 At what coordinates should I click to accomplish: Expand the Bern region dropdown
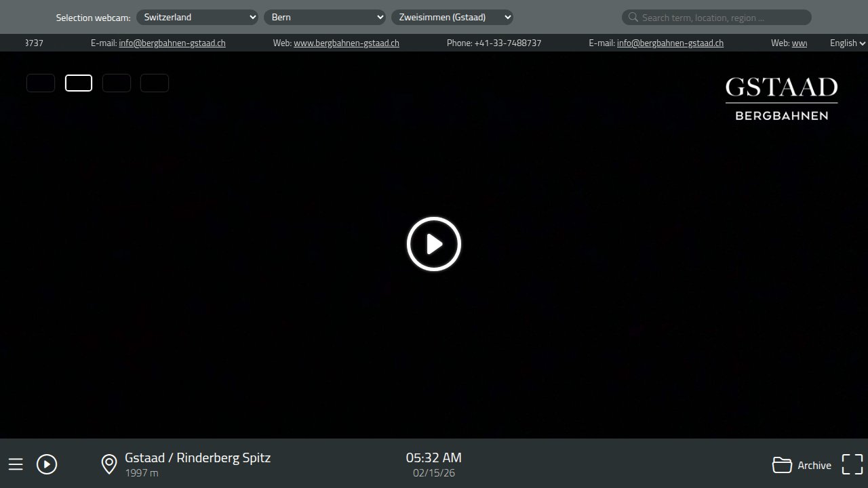[325, 18]
